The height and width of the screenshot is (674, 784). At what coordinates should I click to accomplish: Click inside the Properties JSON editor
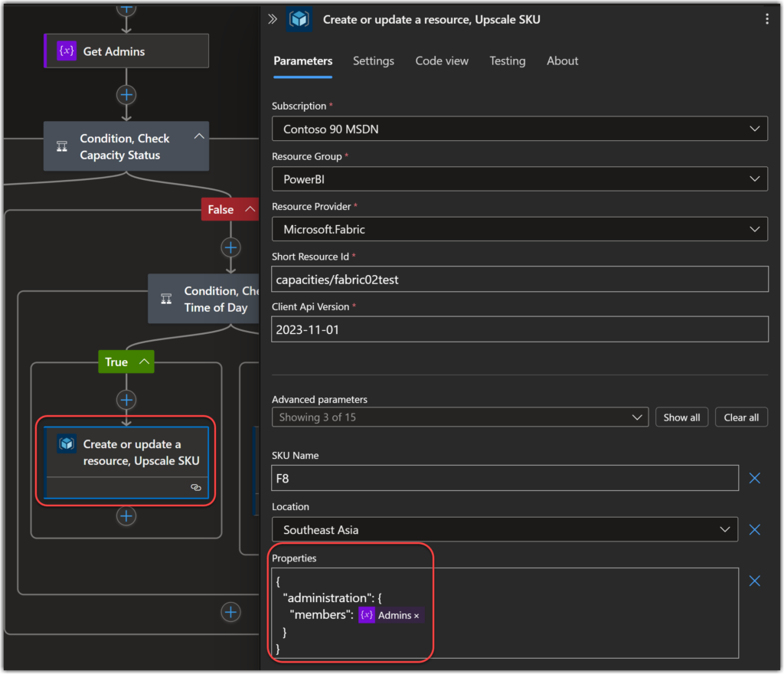click(x=505, y=613)
